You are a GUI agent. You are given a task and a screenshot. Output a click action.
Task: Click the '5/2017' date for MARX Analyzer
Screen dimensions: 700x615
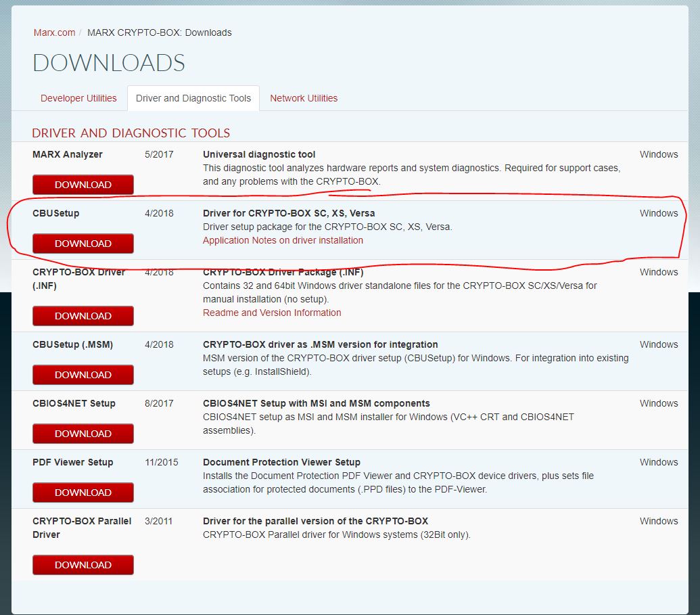(x=159, y=154)
